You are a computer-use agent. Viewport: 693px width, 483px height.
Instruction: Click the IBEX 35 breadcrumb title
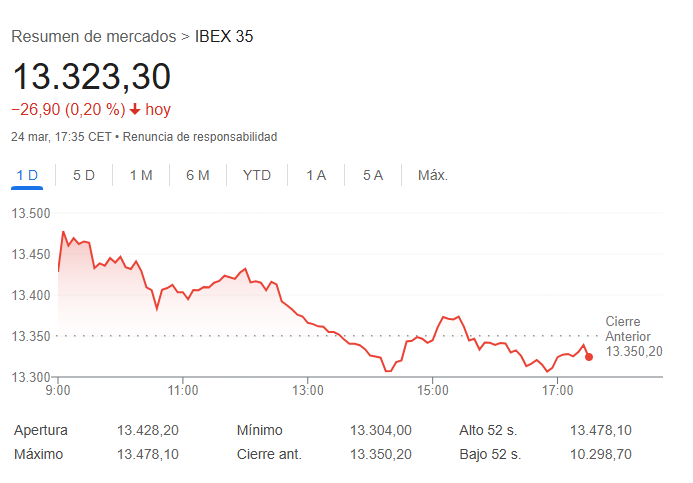tap(224, 37)
